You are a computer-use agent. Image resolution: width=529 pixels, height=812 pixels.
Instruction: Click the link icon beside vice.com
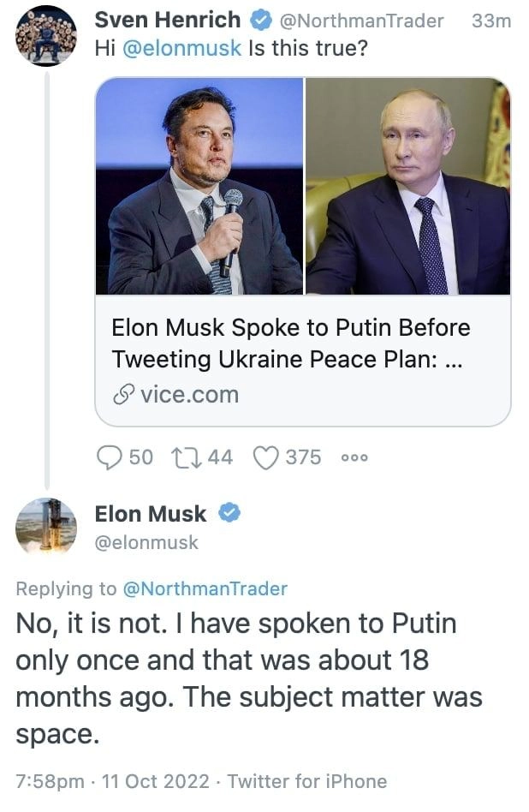point(124,395)
